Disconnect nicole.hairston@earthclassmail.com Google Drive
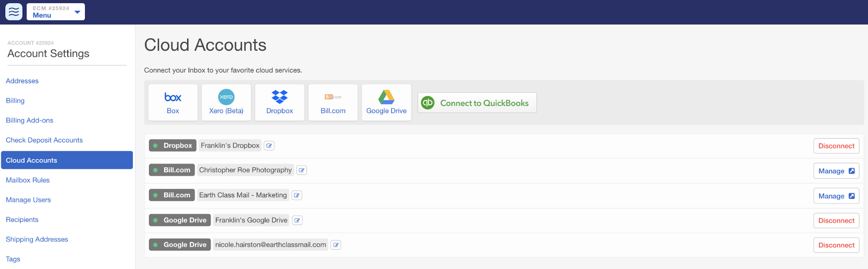This screenshot has width=868, height=269. coord(836,245)
